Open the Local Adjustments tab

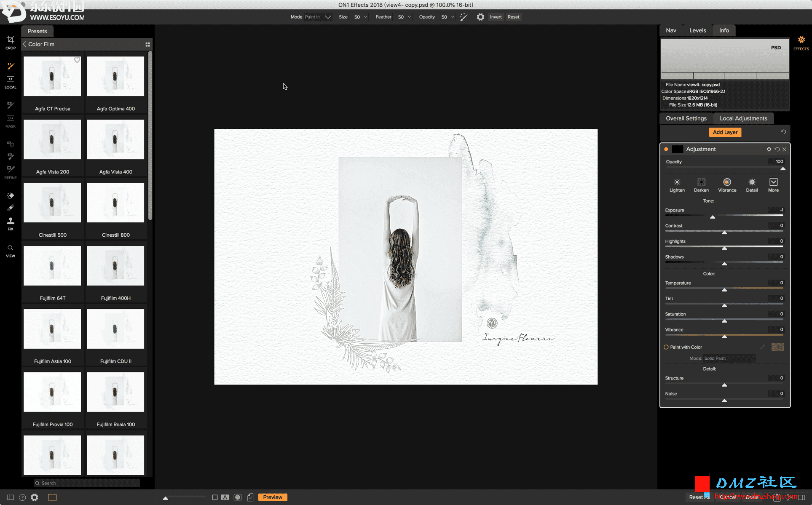(743, 118)
